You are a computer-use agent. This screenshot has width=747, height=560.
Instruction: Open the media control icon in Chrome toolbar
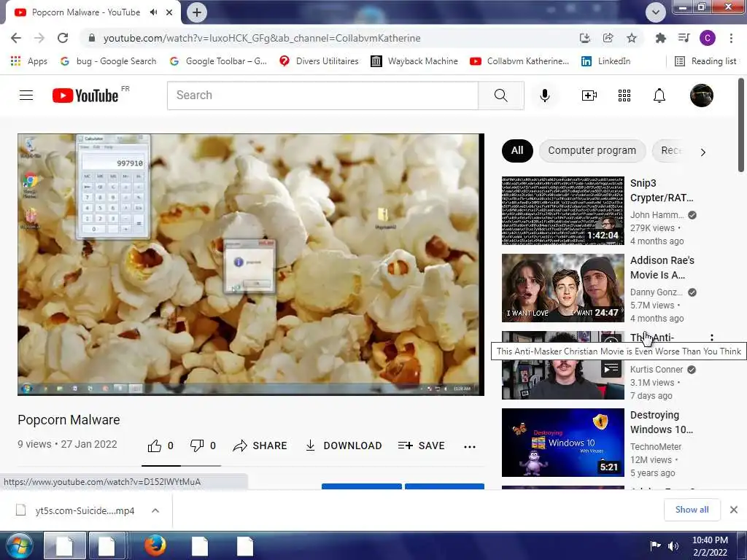click(x=684, y=38)
